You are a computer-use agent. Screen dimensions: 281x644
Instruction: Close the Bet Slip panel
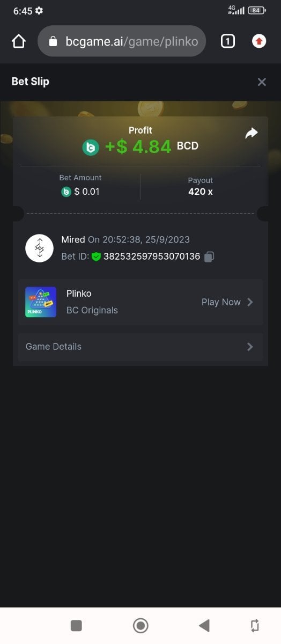tap(262, 82)
